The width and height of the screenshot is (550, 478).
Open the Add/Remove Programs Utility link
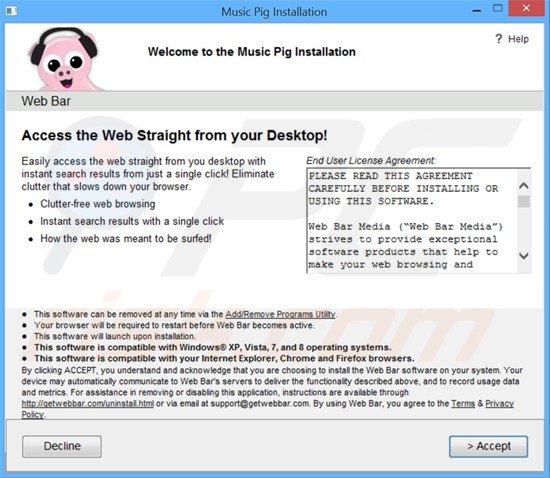280,314
